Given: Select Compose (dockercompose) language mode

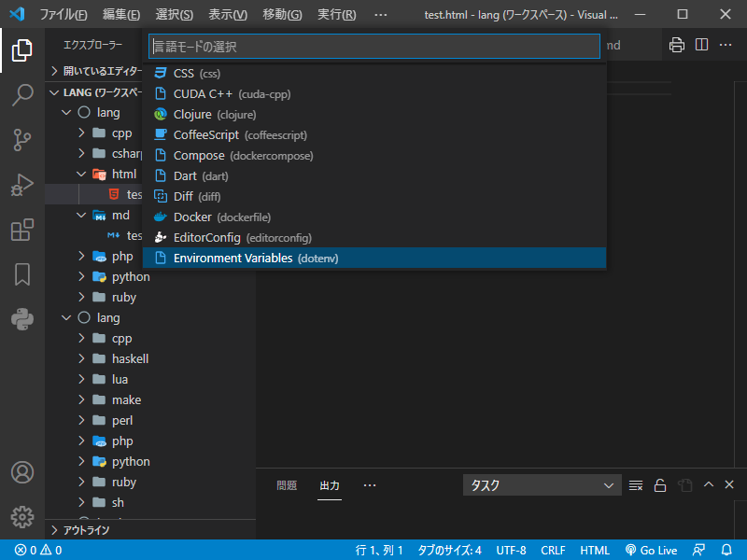Looking at the screenshot, I should click(x=374, y=155).
